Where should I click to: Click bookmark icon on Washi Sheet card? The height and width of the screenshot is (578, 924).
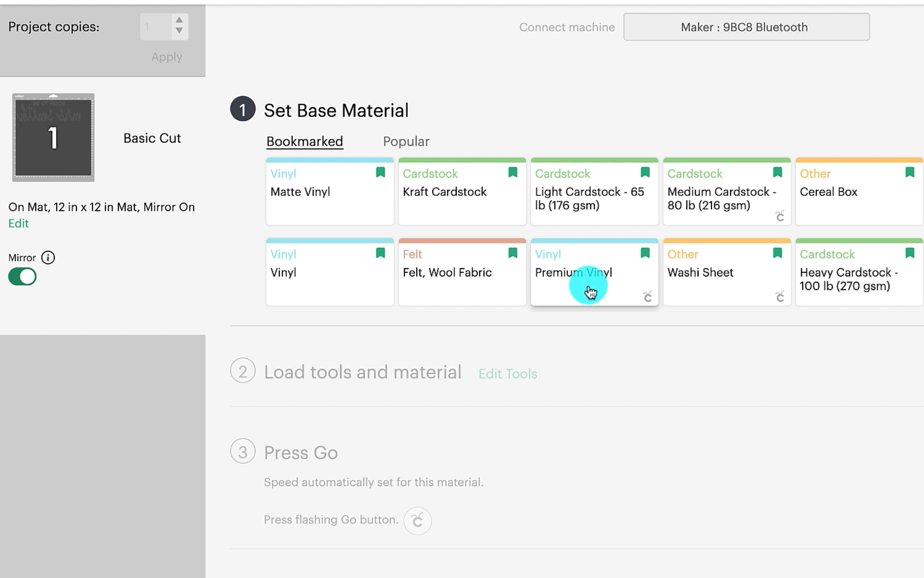point(777,253)
